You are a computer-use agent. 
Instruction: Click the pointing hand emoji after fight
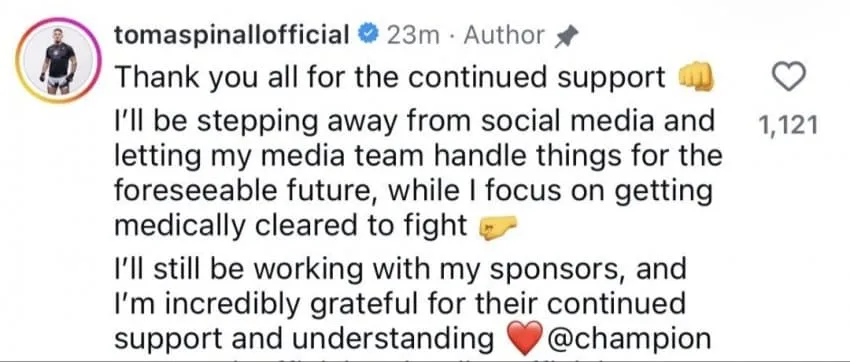coord(492,230)
